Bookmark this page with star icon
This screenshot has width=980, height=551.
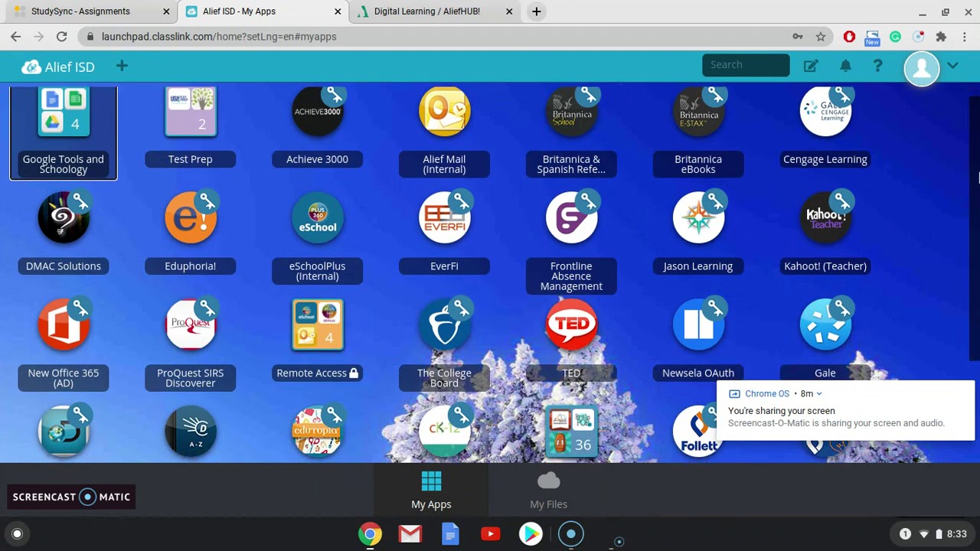821,37
